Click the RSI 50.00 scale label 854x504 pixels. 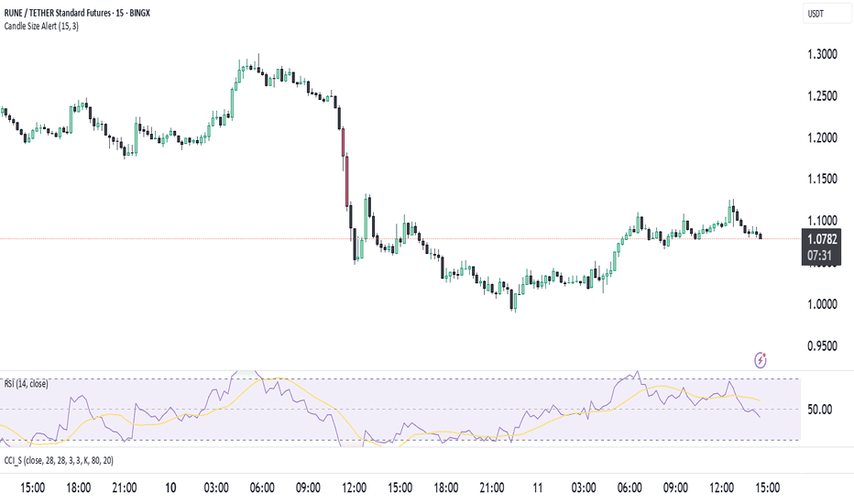[819, 410]
